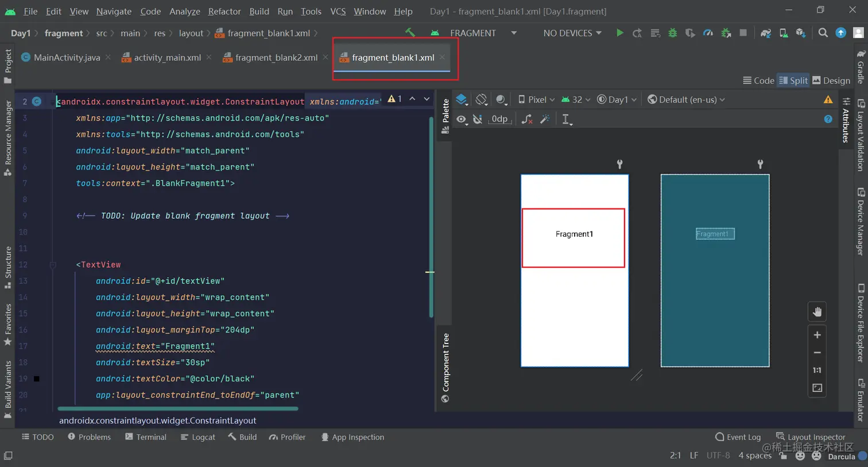
Task: Click Clear Constraints icon
Action: (x=527, y=119)
